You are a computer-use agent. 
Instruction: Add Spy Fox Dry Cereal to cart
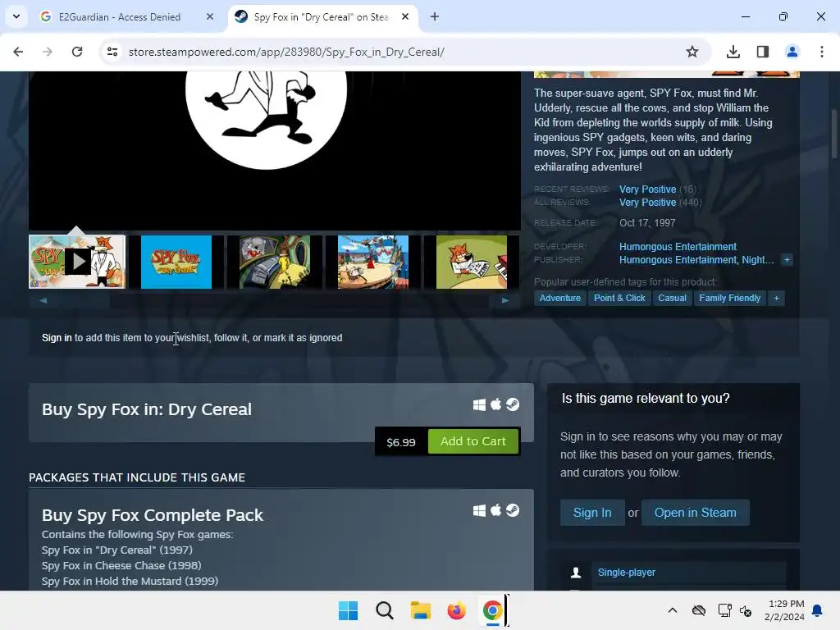click(x=473, y=441)
